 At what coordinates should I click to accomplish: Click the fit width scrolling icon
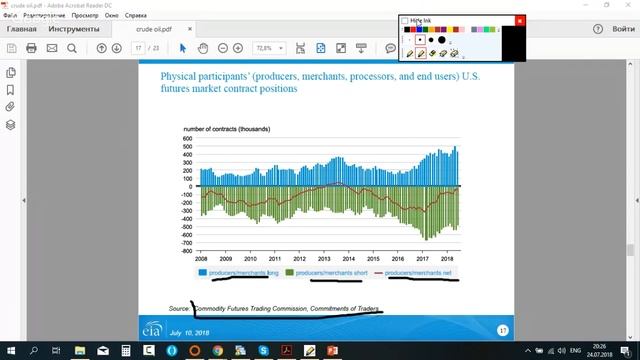coord(300,48)
